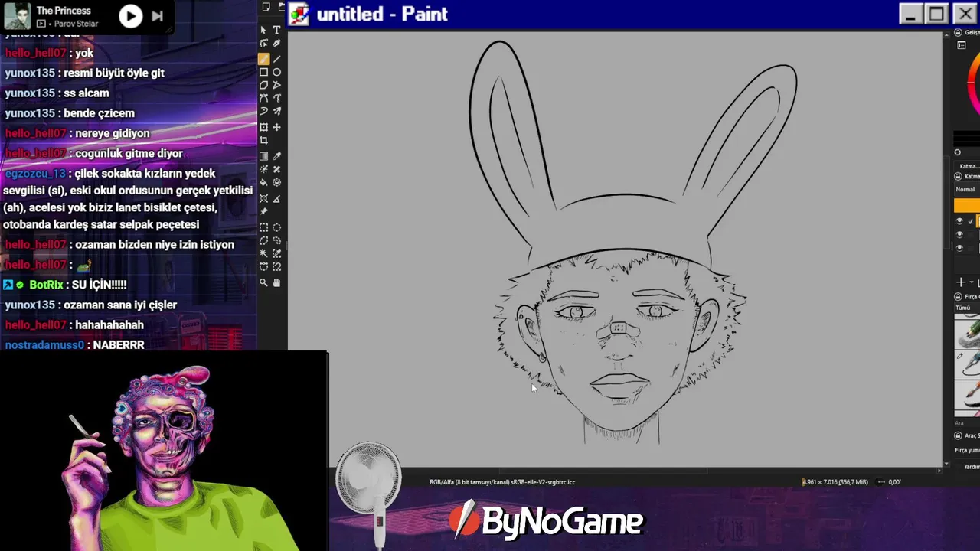Toggle visibility eye of the highlighted layer

pyautogui.click(x=959, y=221)
